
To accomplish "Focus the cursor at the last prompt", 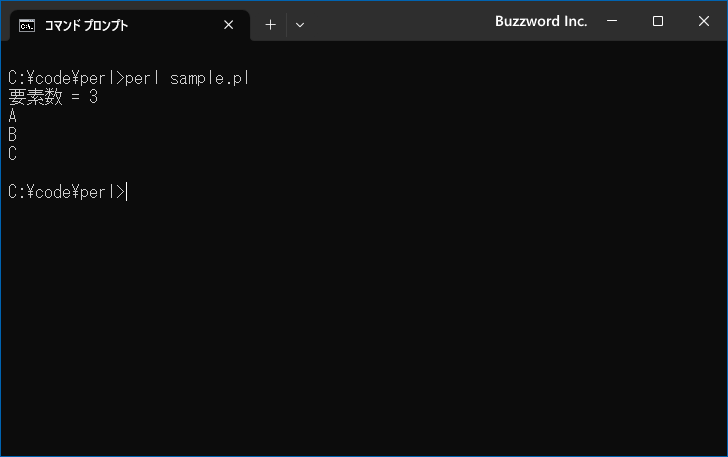I will pos(127,192).
